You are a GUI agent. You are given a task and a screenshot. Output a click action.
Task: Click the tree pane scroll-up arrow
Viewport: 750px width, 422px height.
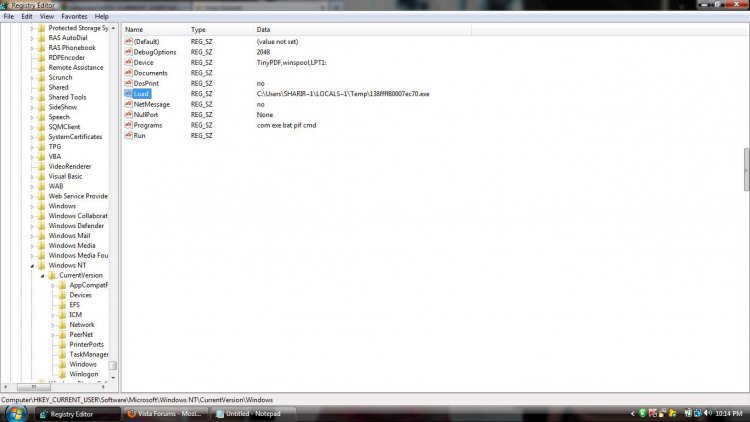pyautogui.click(x=113, y=28)
